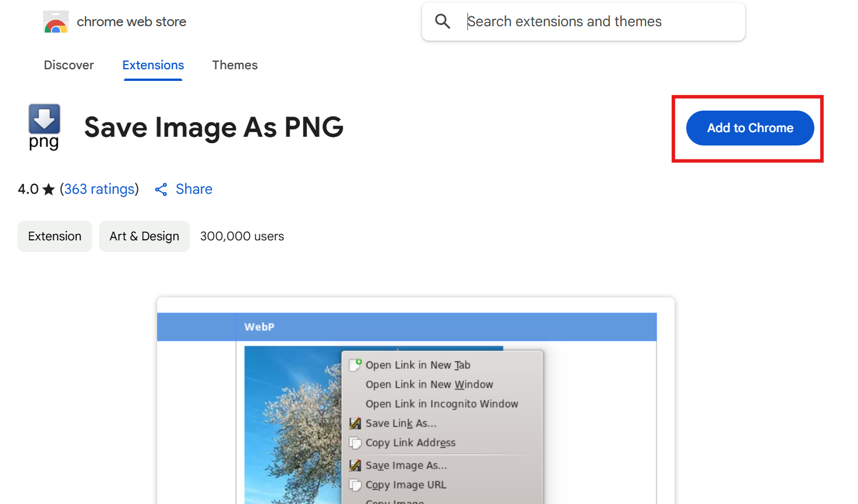Switch to the Themes tab

pos(235,65)
